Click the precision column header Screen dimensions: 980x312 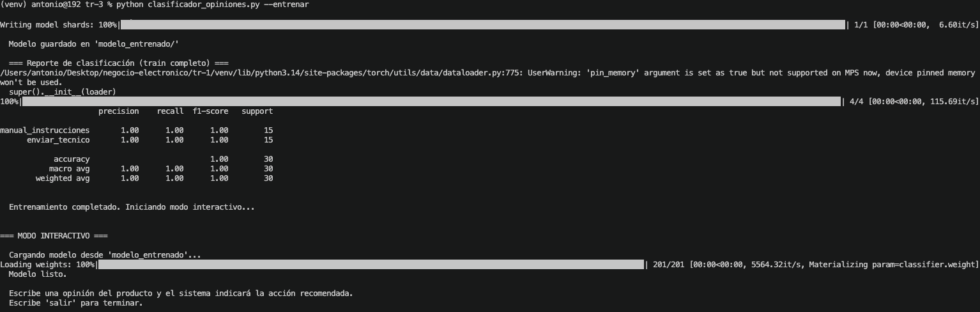coord(118,111)
